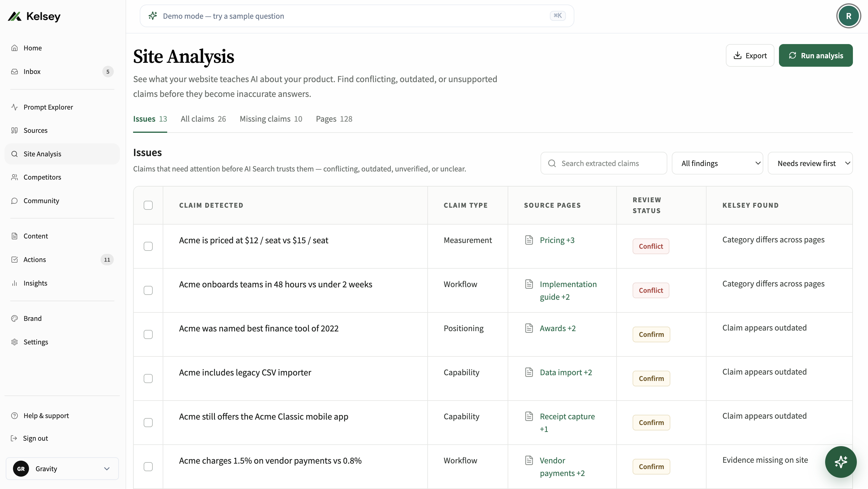The width and height of the screenshot is (868, 489).
Task: Switch to the Missing claims tab
Action: pos(271,119)
